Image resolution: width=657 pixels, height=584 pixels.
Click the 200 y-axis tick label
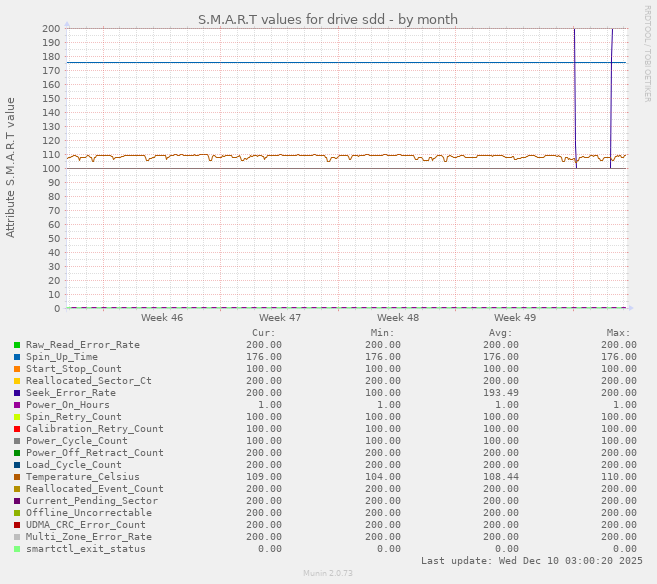pyautogui.click(x=51, y=28)
